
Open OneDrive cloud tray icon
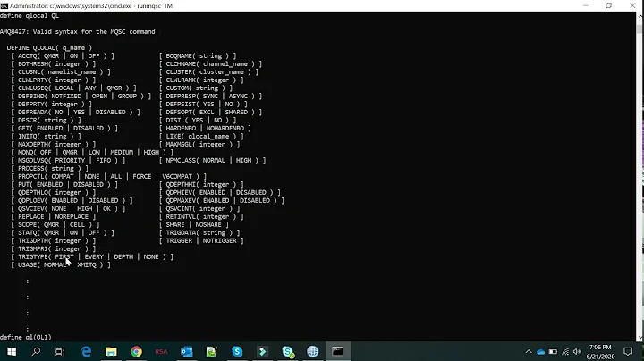pyautogui.click(x=540, y=352)
